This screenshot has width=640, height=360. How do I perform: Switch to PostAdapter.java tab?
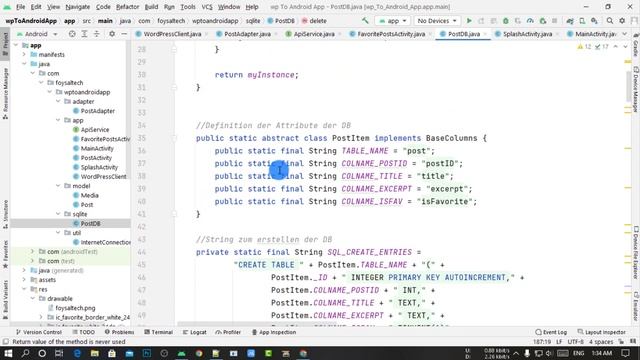(247, 34)
